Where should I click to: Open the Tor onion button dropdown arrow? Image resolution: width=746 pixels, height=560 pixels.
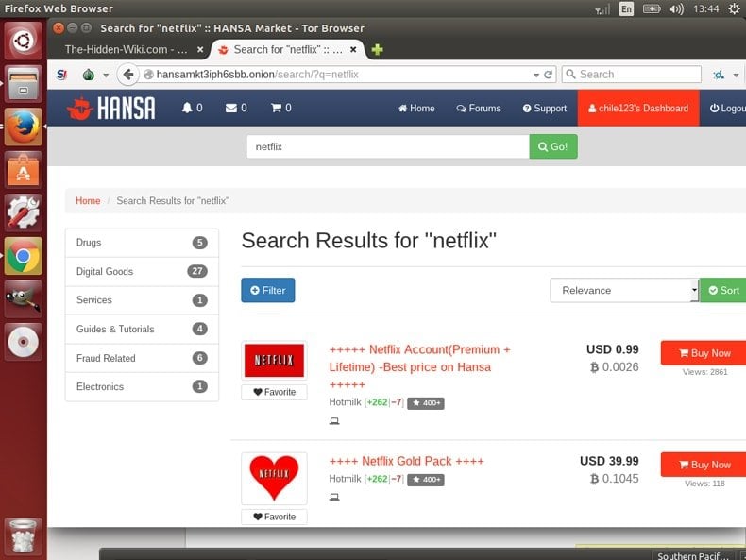click(106, 76)
